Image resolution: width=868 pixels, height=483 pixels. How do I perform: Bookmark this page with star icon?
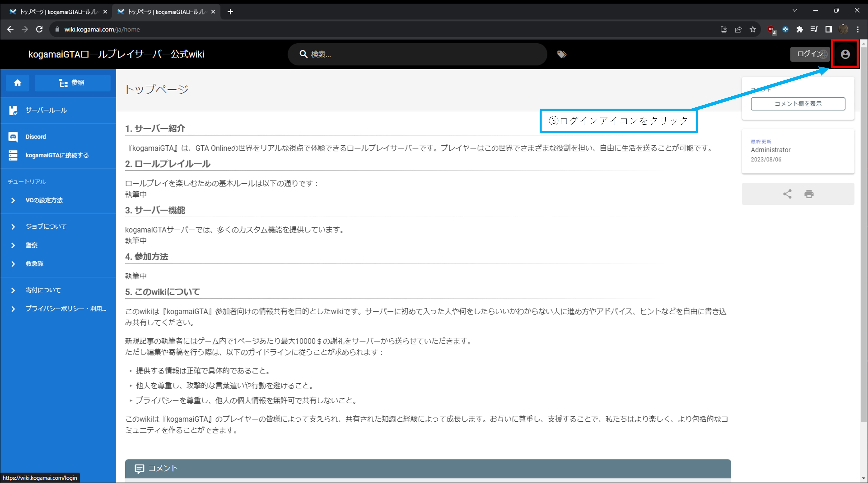753,29
